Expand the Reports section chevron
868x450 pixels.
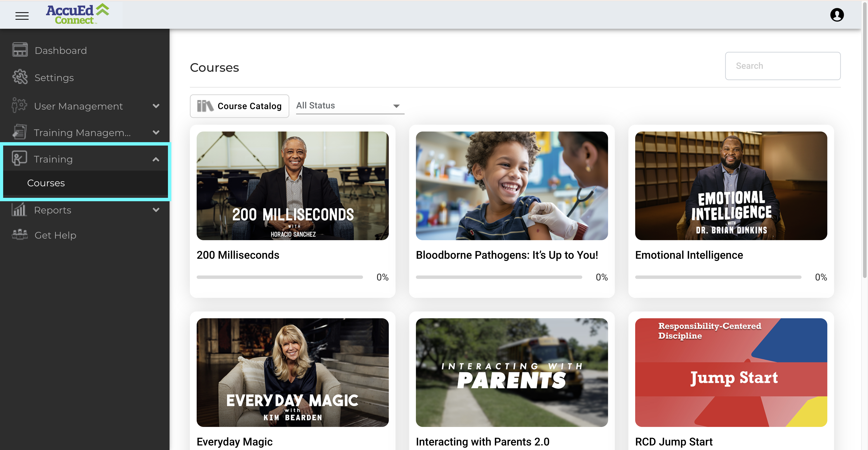156,209
